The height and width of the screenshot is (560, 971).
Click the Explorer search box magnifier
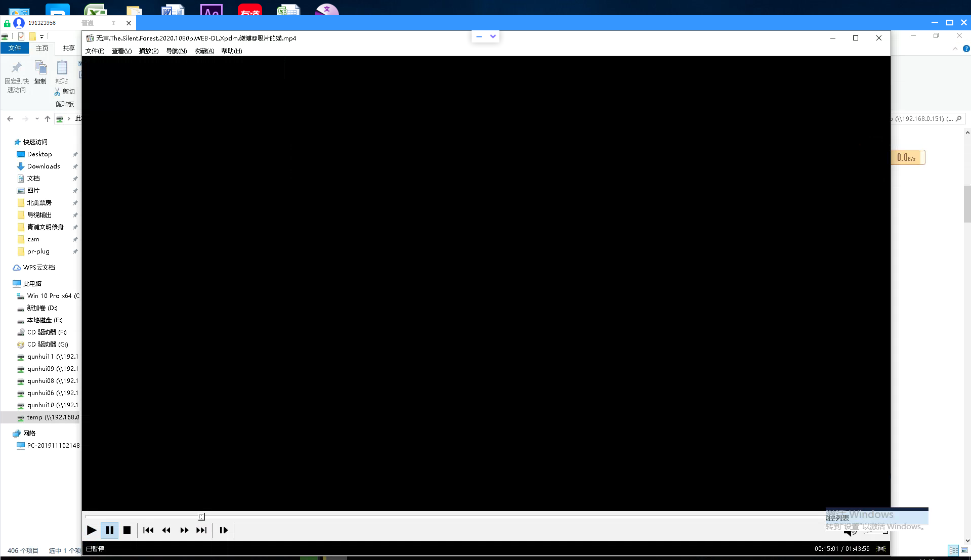tap(959, 119)
